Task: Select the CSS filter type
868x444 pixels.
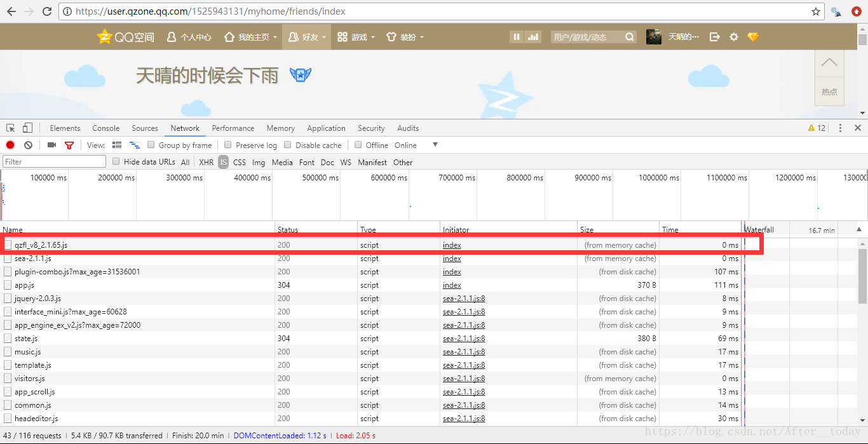Action: (240, 162)
